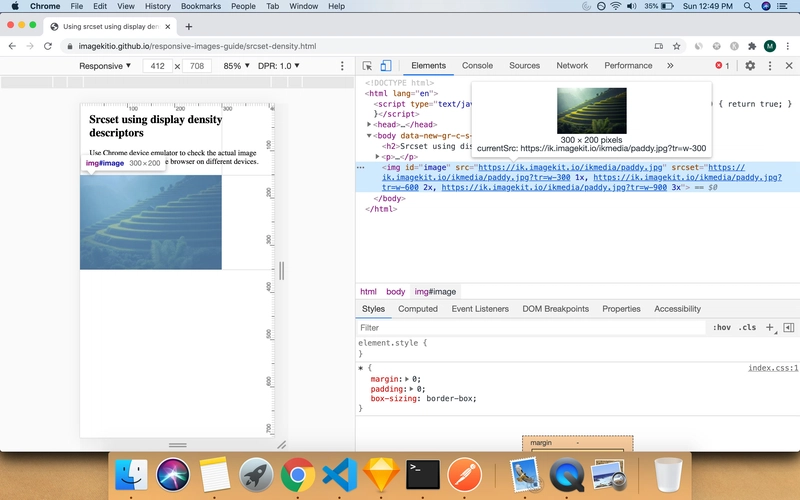The width and height of the screenshot is (800, 500).
Task: Open device toolbar more options menu
Action: coord(342,66)
